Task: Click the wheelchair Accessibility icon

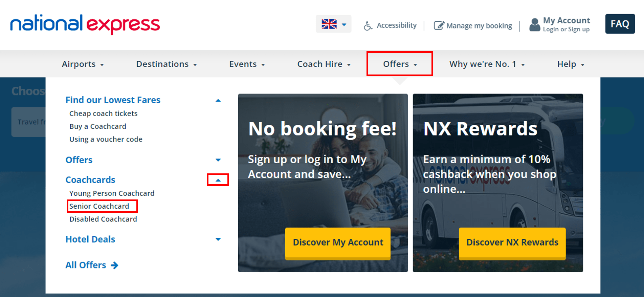Action: 368,26
